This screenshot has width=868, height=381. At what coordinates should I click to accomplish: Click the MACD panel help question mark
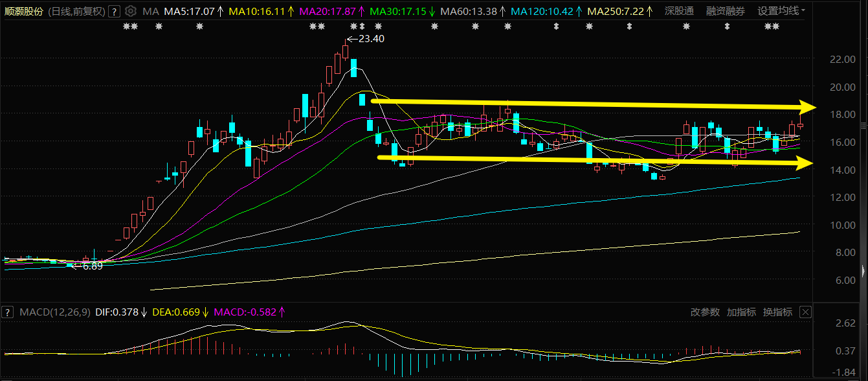tap(7, 312)
